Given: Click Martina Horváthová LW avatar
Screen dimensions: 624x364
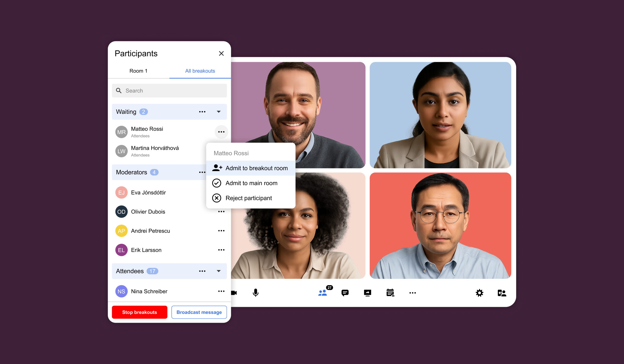Looking at the screenshot, I should pos(121,151).
